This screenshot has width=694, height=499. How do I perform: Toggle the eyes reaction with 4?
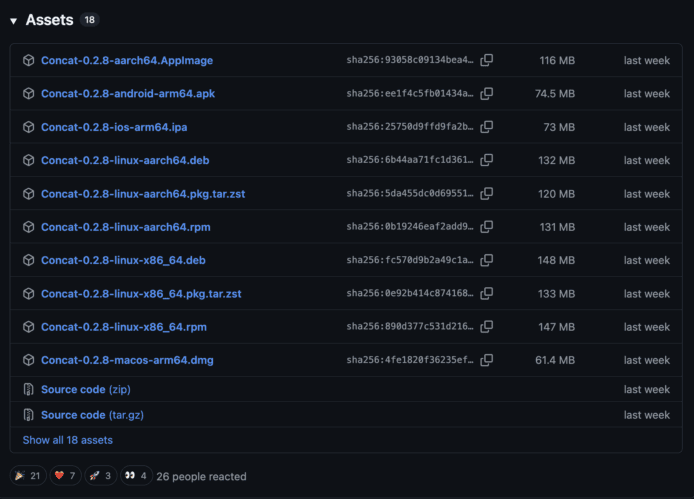[x=136, y=476]
